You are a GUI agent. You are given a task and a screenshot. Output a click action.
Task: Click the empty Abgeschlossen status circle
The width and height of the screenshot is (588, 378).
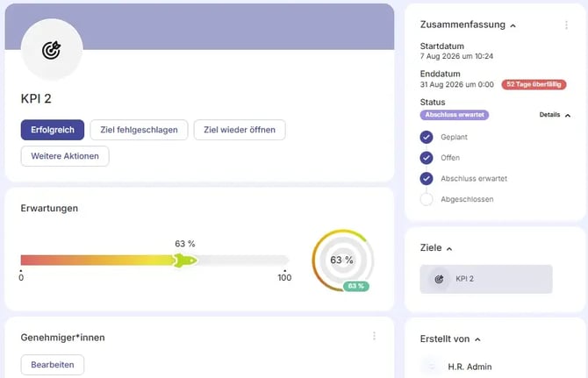pyautogui.click(x=427, y=199)
